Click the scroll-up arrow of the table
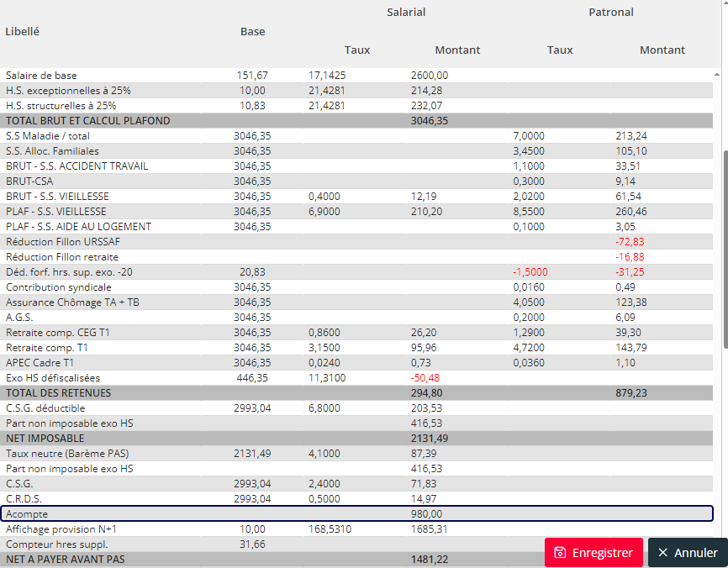The image size is (728, 568). pyautogui.click(x=717, y=74)
